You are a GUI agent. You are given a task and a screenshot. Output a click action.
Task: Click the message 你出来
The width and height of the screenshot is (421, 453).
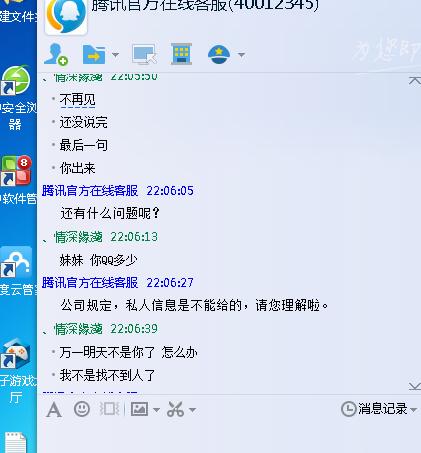[x=78, y=168]
